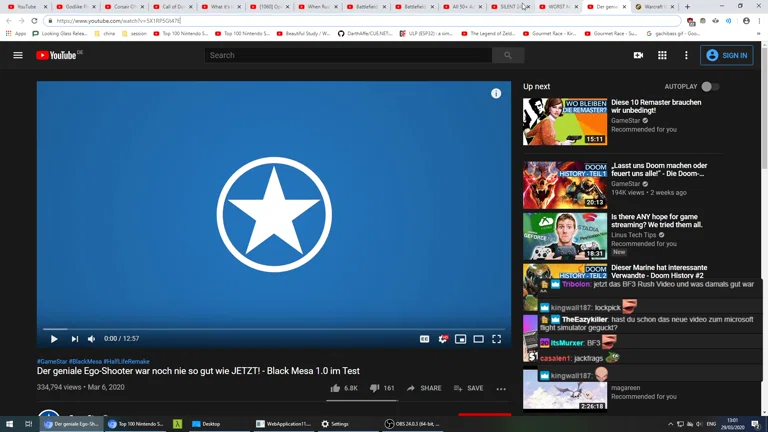768x432 pixels.
Task: Play the Black Mesa video
Action: [x=54, y=338]
